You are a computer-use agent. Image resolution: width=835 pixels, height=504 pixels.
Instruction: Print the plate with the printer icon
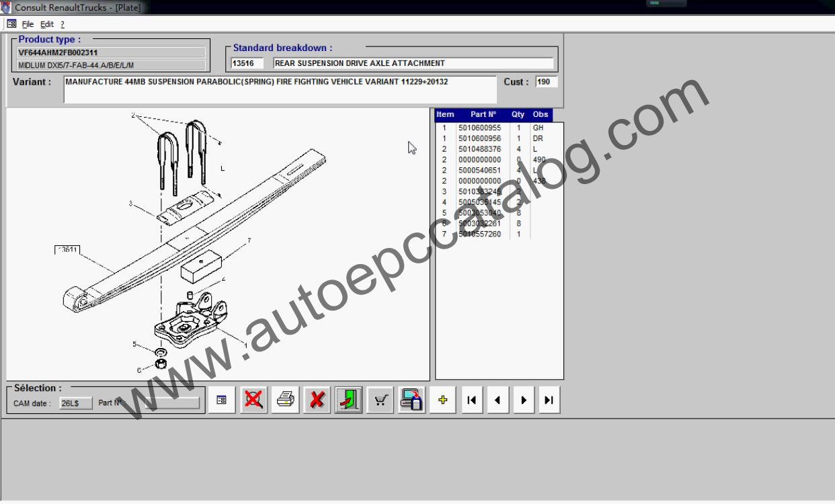(x=286, y=401)
